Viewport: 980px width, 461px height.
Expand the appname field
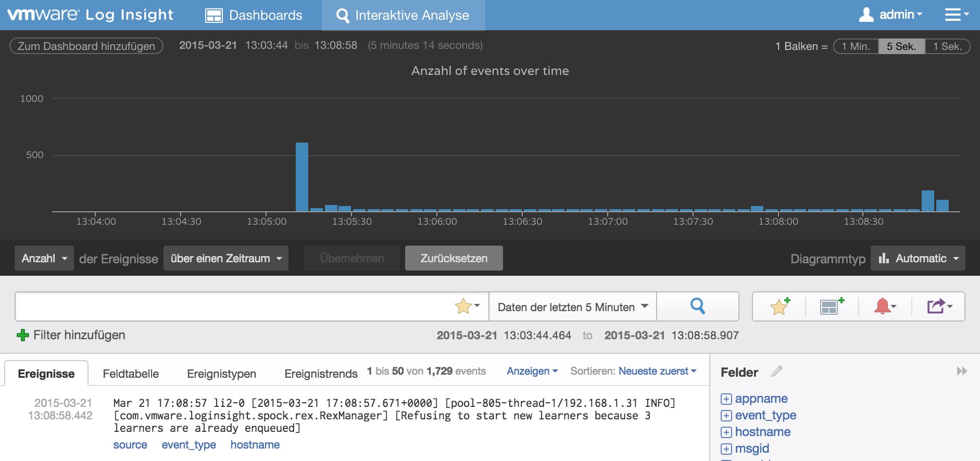tap(726, 399)
